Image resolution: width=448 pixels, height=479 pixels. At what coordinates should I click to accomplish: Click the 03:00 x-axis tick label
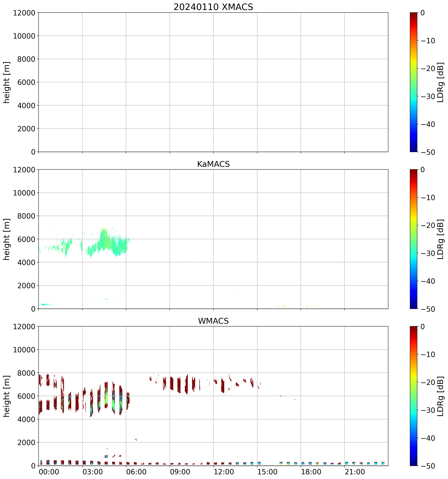click(93, 472)
